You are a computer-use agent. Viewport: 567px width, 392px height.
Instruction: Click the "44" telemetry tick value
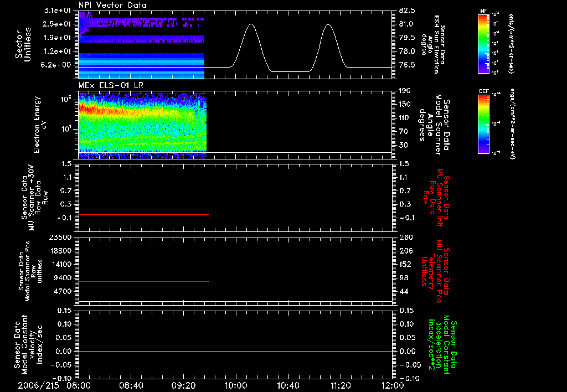(x=403, y=291)
